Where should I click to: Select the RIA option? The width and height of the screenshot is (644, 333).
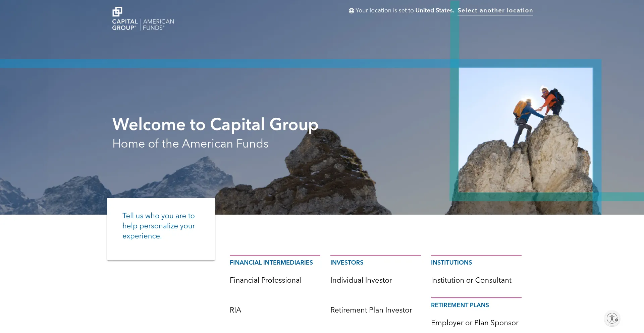tap(235, 310)
